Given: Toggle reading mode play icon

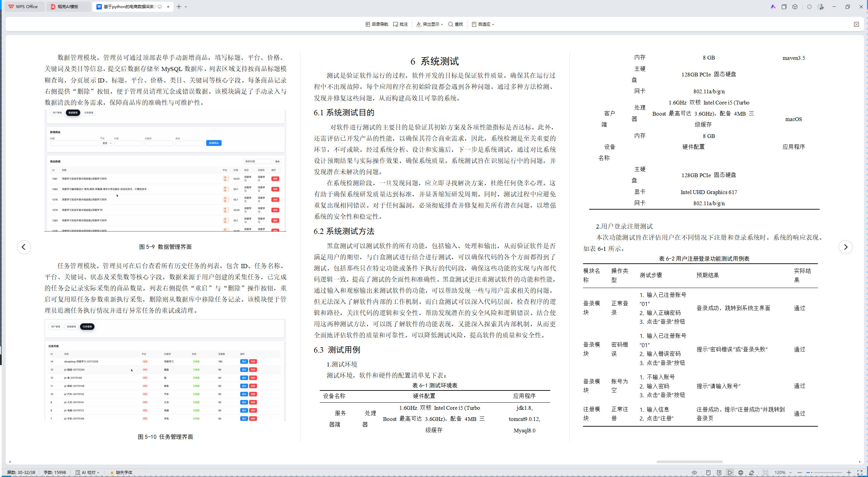Looking at the screenshot, I should click(x=730, y=473).
